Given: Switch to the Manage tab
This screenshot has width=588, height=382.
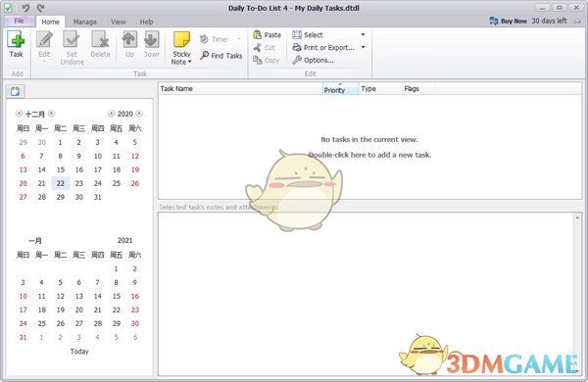Looking at the screenshot, I should click(84, 22).
